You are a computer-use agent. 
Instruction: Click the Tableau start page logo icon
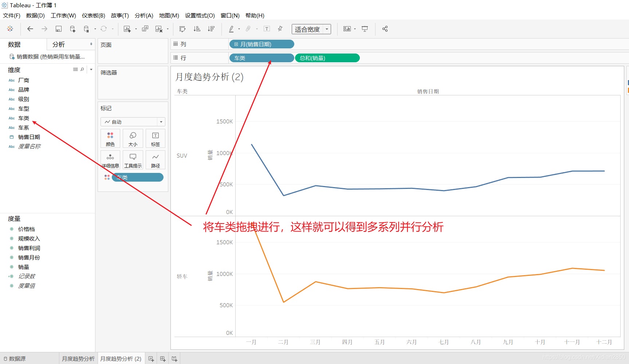10,29
